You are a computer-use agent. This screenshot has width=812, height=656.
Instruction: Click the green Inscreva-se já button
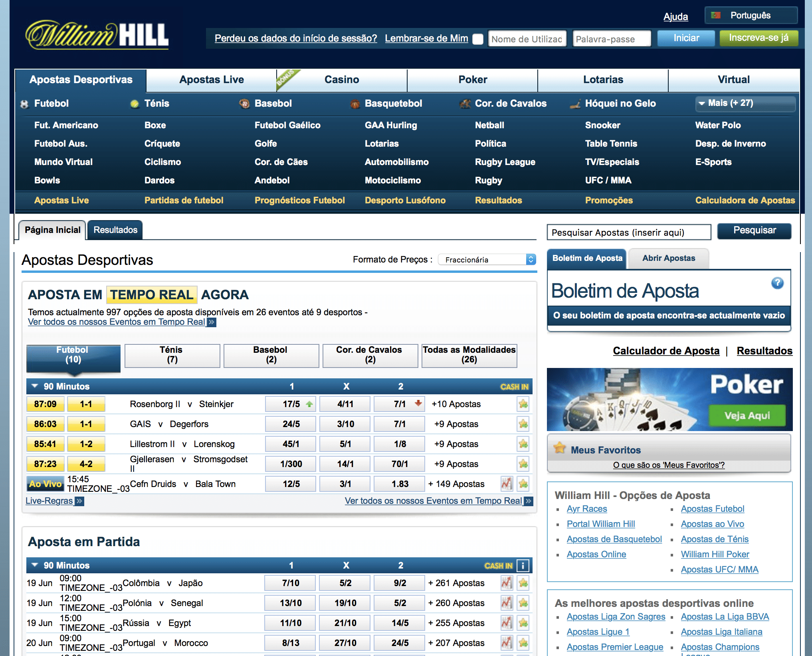(759, 38)
